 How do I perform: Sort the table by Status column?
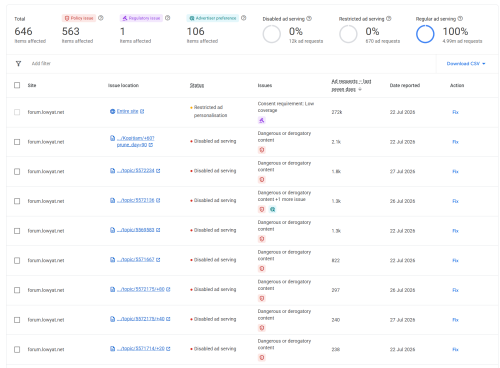pyautogui.click(x=197, y=86)
